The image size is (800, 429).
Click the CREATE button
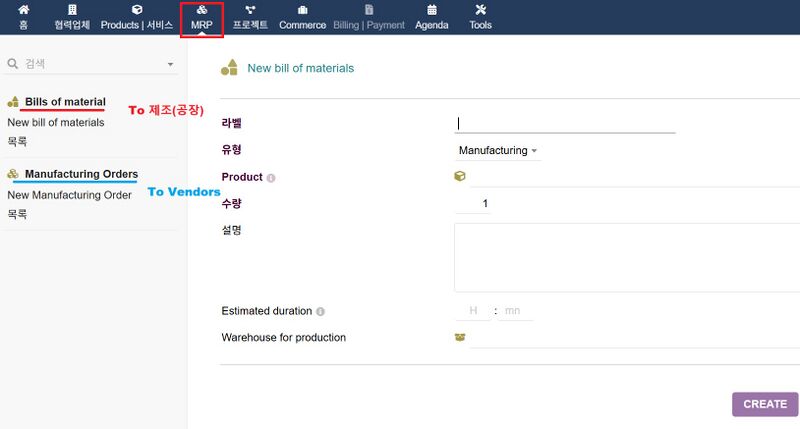click(x=764, y=404)
